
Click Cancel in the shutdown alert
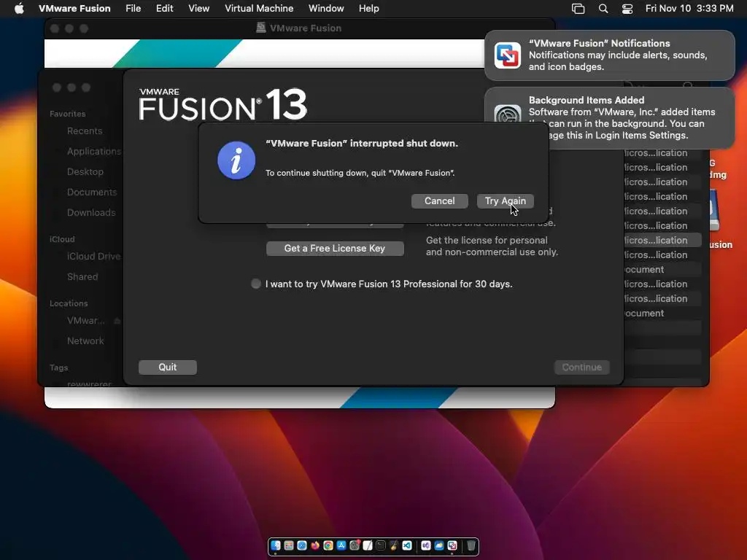[439, 201]
